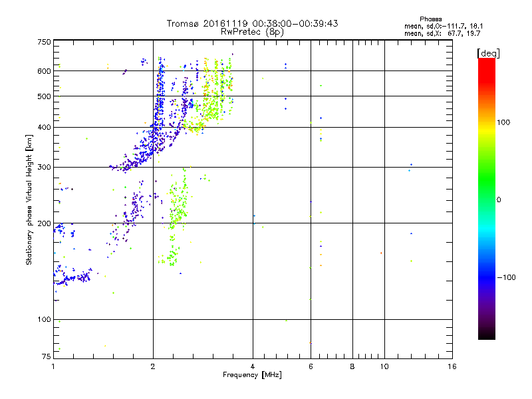
Task: Click y-axis tick label "400"
Action: point(44,128)
